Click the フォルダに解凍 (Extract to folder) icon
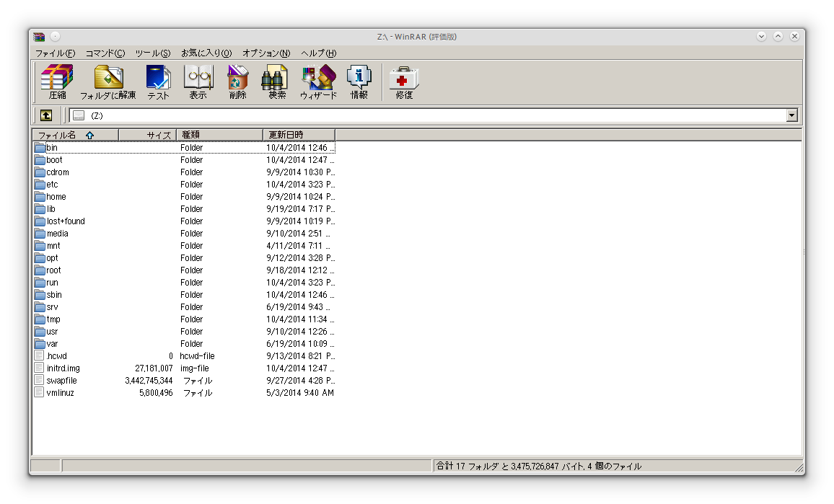Screen dimensions: 834x504 pos(108,81)
